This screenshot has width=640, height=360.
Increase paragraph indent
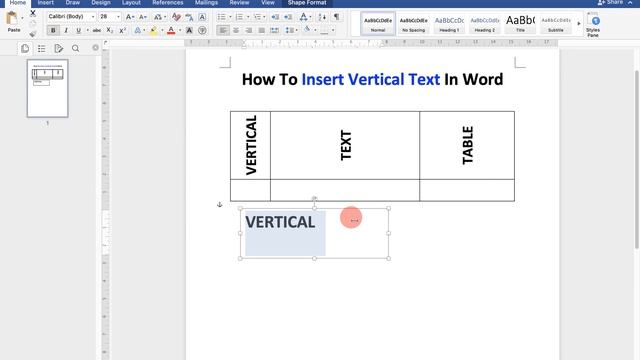coord(288,17)
